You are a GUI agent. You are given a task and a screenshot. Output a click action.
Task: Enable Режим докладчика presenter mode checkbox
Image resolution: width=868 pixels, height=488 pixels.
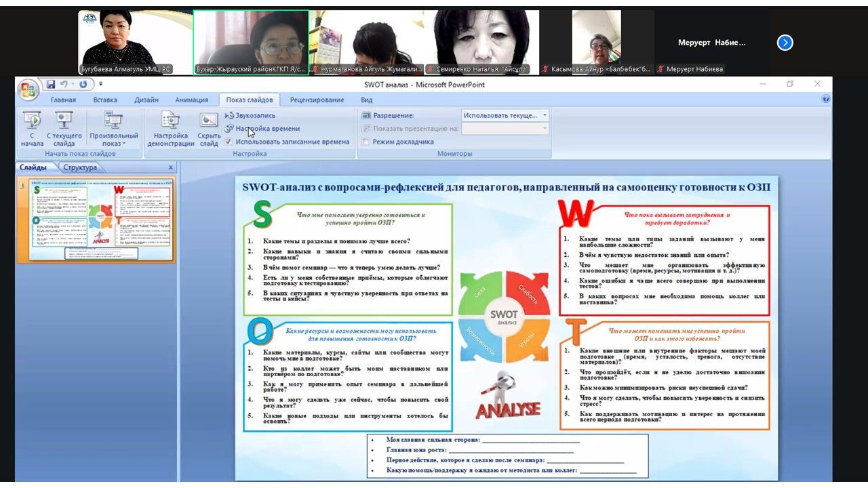pos(366,142)
